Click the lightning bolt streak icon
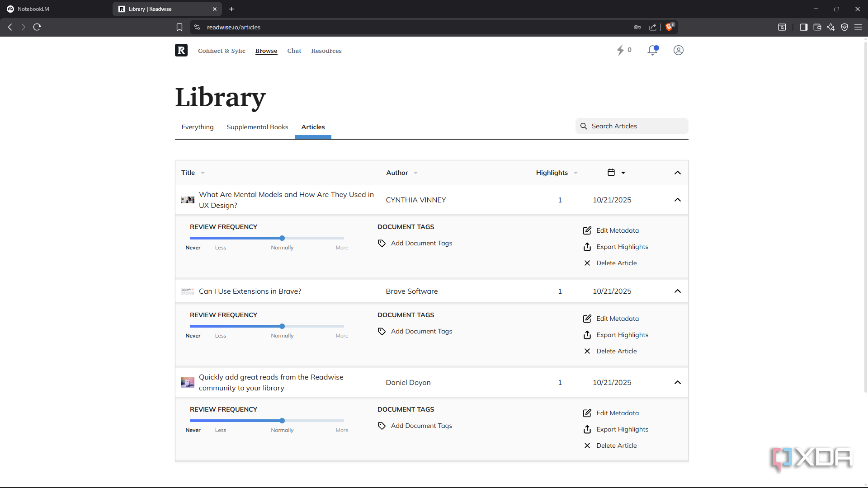 tap(620, 50)
